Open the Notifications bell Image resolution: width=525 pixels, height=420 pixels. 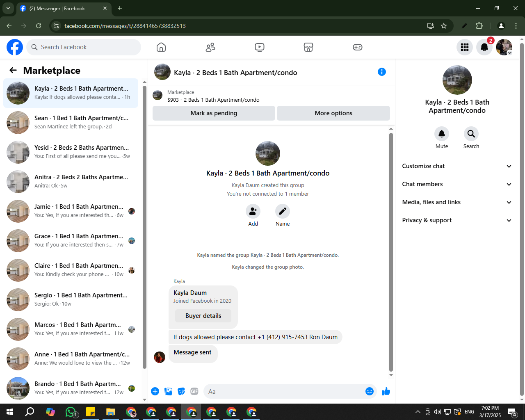(x=484, y=47)
